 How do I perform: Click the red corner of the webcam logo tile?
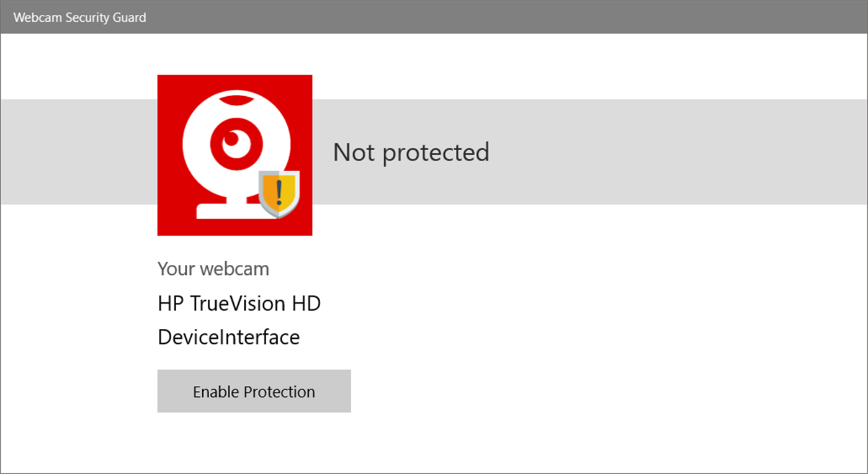[x=169, y=86]
